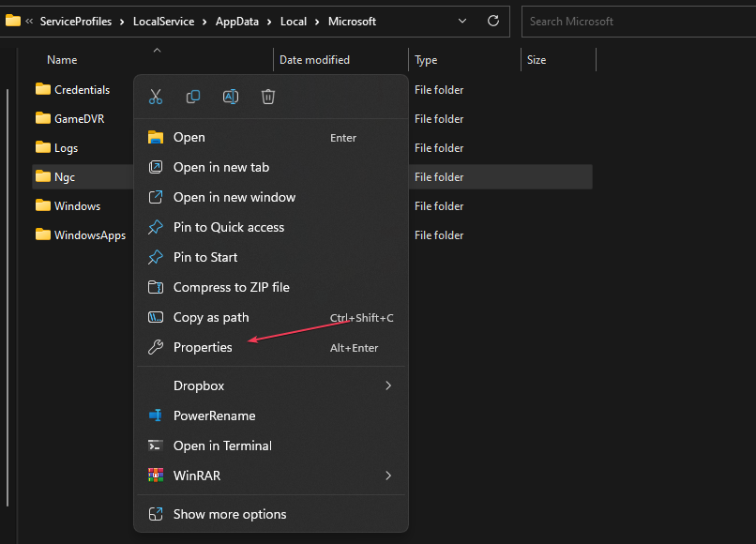Open Properties from the context menu
Screen dimensions: 756x544
pos(203,347)
